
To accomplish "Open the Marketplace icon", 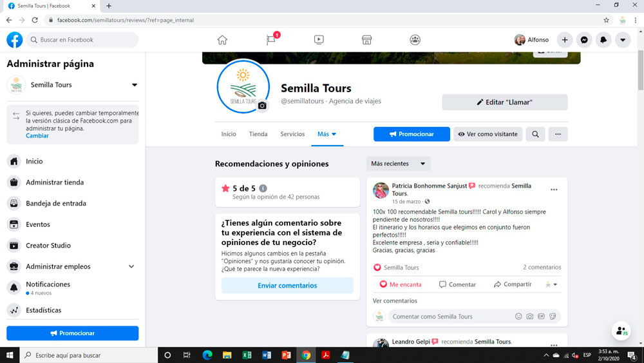I will click(x=367, y=40).
